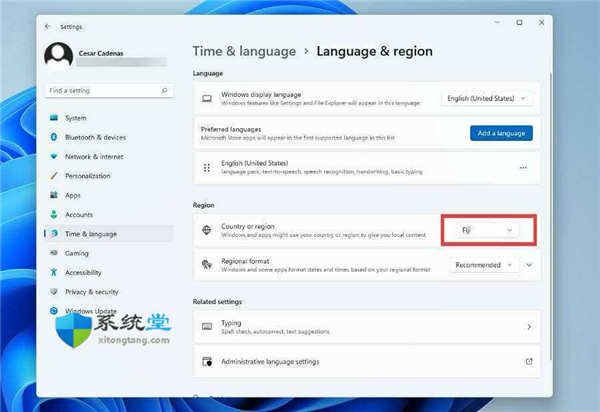Screen dimensions: 600x412
Task: Click the Windows Update circular icon
Action: 54,310
